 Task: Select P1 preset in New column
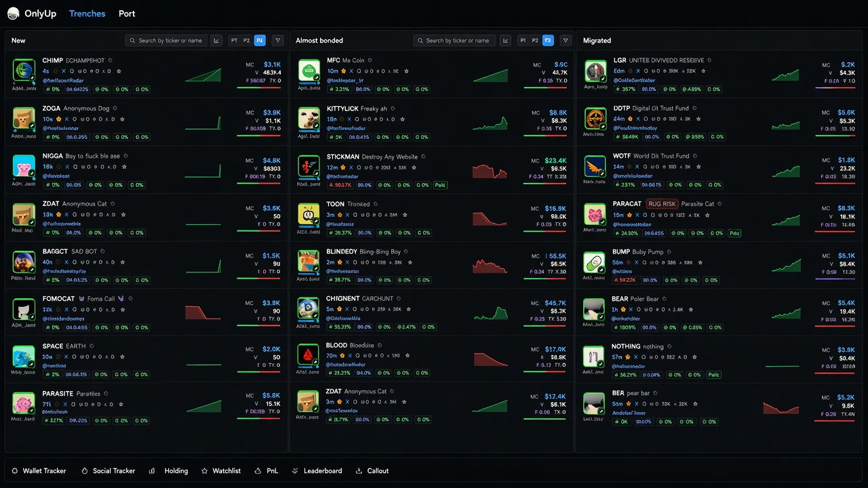tap(235, 41)
